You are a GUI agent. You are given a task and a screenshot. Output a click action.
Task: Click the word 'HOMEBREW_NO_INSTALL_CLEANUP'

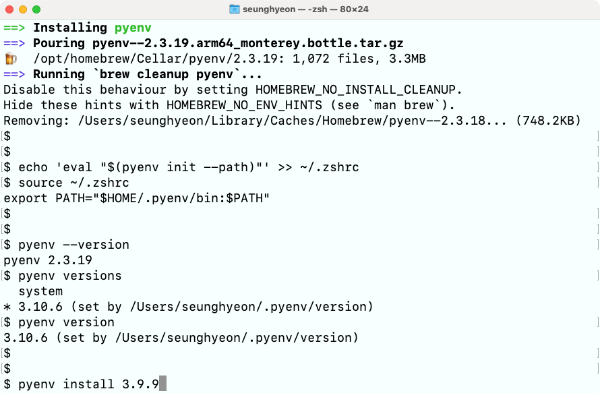pyautogui.click(x=355, y=90)
